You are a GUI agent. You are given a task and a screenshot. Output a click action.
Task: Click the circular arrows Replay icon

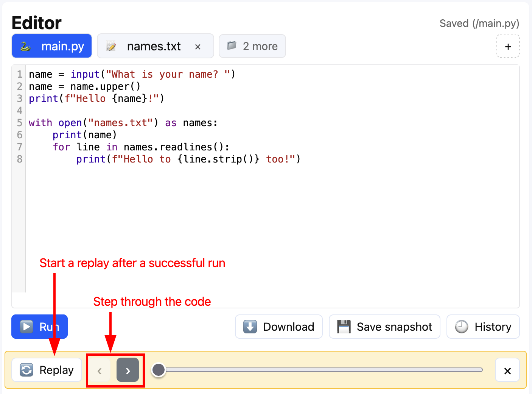click(26, 370)
